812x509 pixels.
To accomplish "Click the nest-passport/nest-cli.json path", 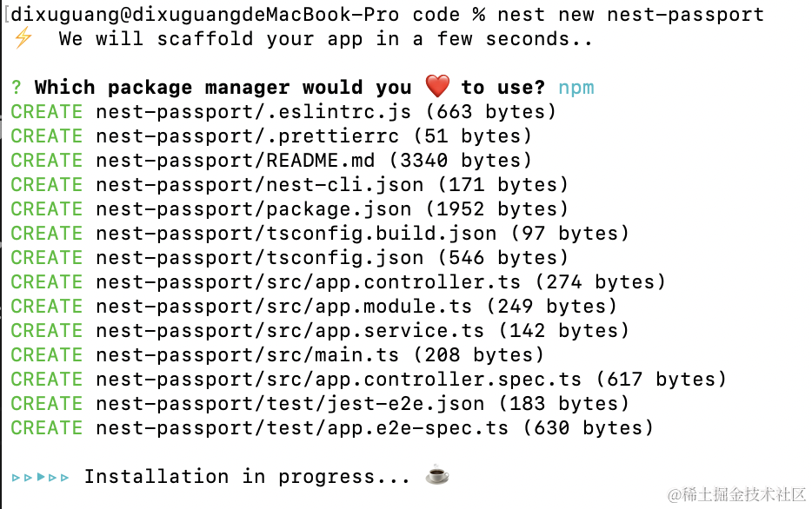I will click(259, 185).
